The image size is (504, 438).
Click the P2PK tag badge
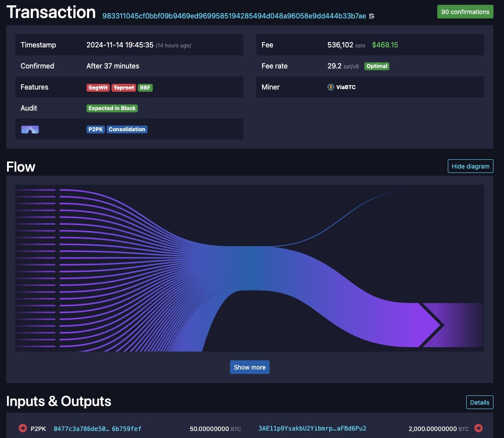pyautogui.click(x=95, y=129)
